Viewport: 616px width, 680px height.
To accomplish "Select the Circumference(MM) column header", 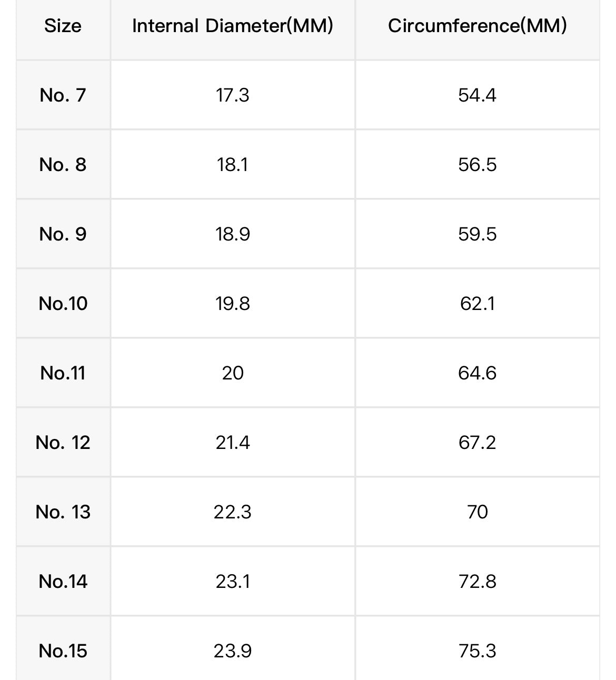I will click(x=477, y=26).
